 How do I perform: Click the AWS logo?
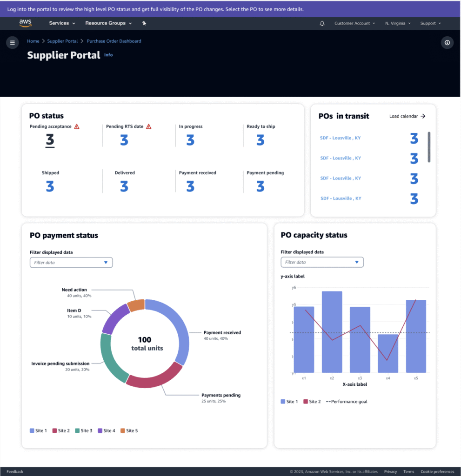(x=25, y=23)
